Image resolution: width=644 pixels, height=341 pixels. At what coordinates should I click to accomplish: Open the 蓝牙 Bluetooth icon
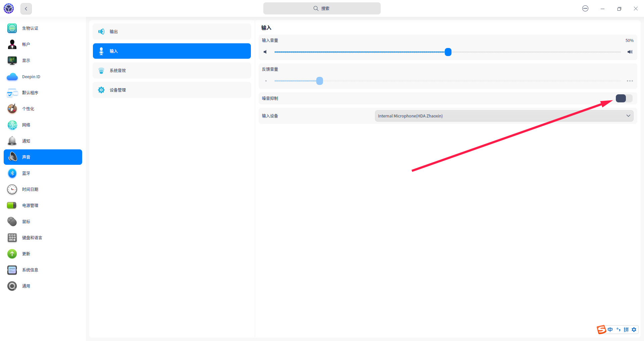[x=12, y=173]
